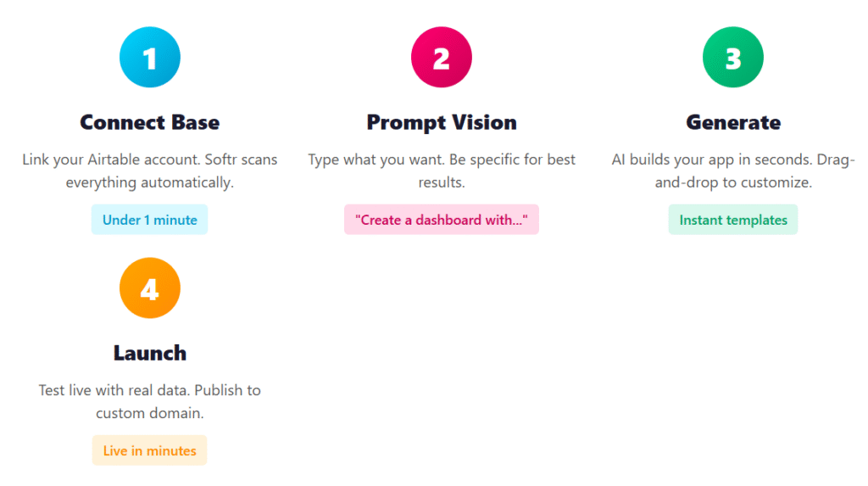Screen dimensions: 868x486
Task: Select the Launch heading
Action: click(x=150, y=353)
